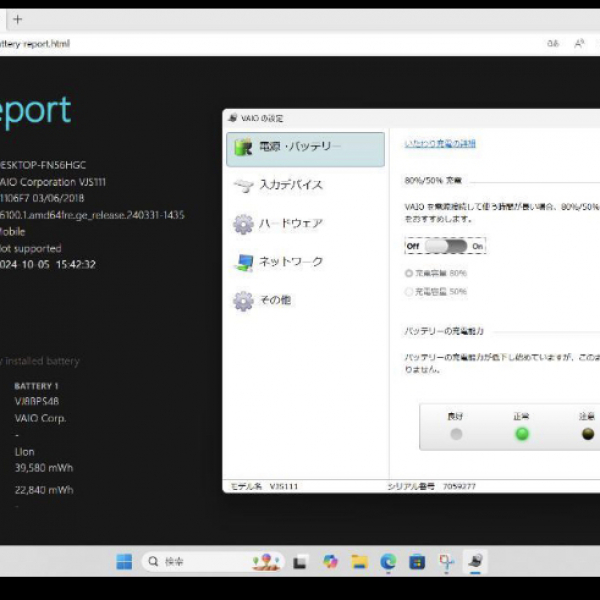Image resolution: width=600 pixels, height=600 pixels.
Task: Select VAIO settings app in taskbar
Action: (475, 561)
